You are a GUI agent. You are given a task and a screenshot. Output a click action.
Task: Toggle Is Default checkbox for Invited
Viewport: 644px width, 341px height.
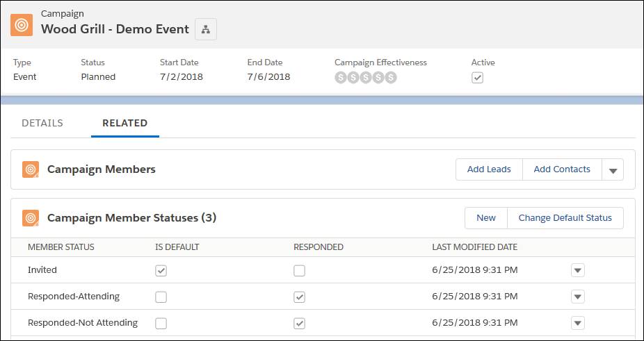(161, 270)
